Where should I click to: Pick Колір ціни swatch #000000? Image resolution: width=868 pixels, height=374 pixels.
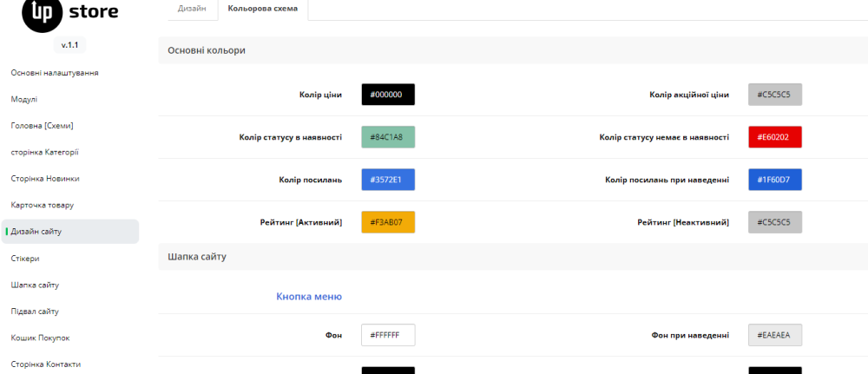tap(388, 95)
